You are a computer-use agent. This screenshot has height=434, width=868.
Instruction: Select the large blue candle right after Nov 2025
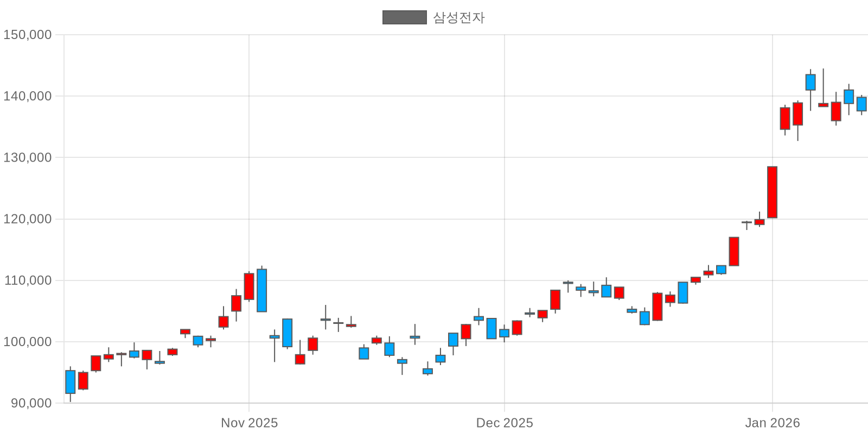point(261,290)
